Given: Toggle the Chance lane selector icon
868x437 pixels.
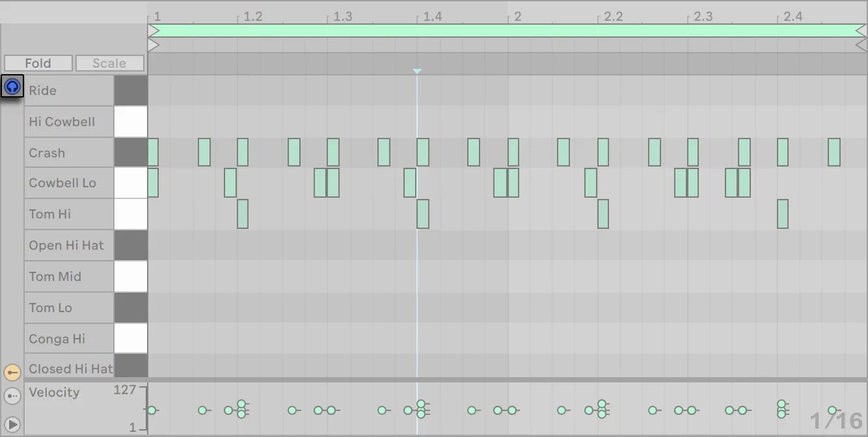Looking at the screenshot, I should point(12,395).
